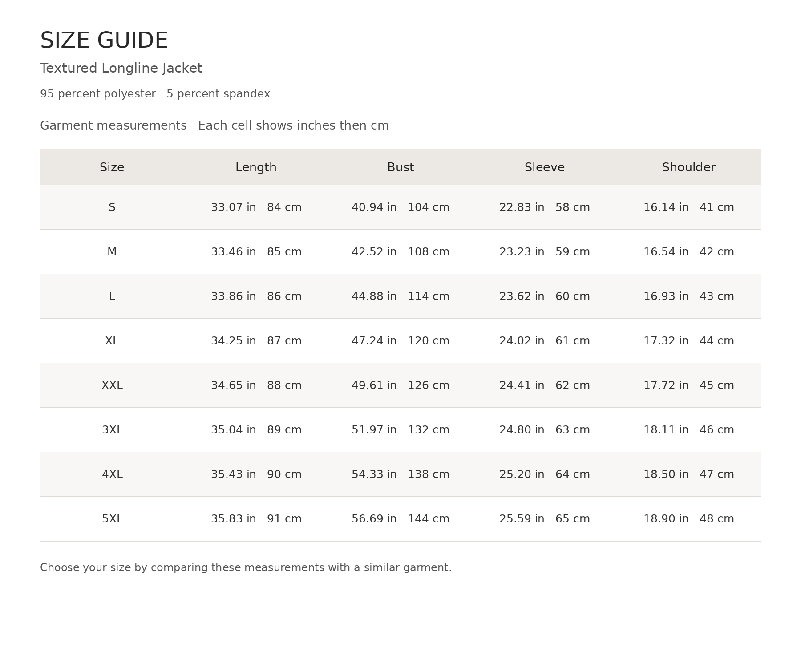801x672 pixels.
Task: Click the '23.23 in 59 cm' sleeve cell
Action: [545, 252]
